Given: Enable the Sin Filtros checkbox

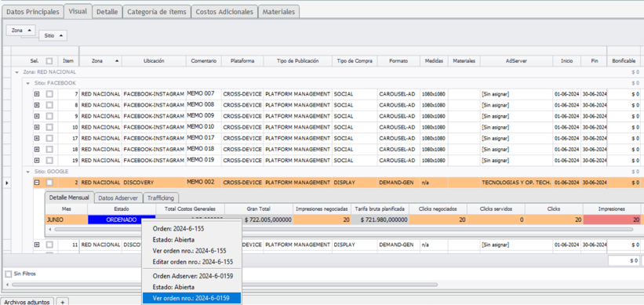Looking at the screenshot, I should point(8,274).
